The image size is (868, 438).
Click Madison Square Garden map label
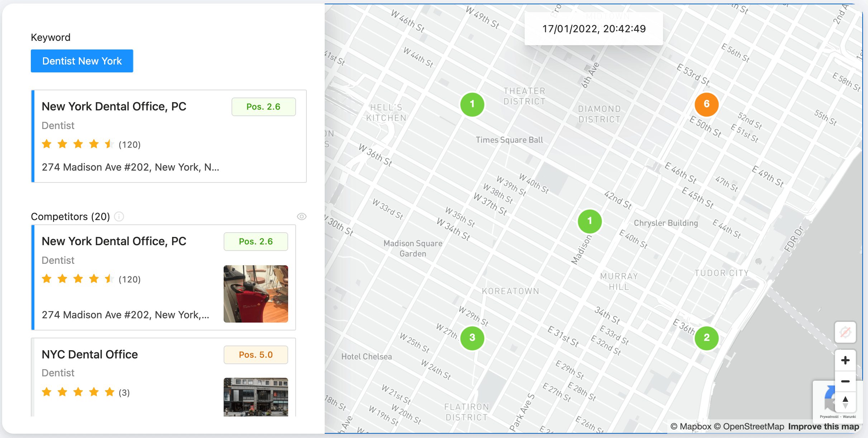[x=413, y=248]
